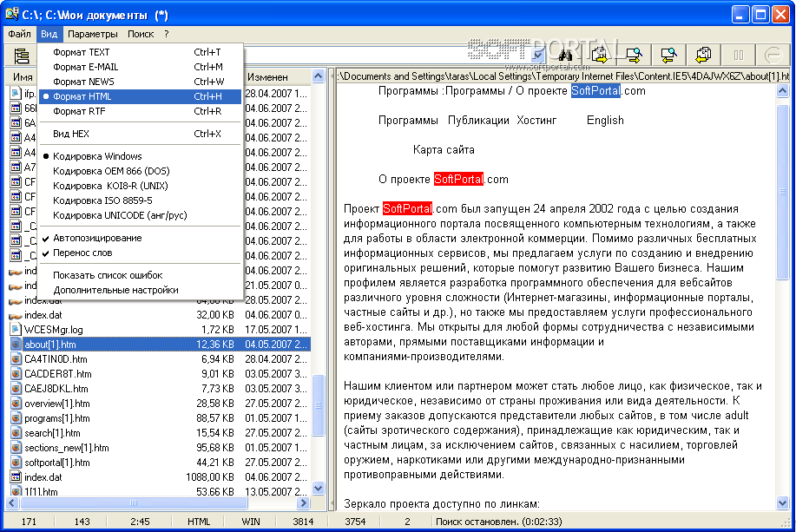
Task: Open the search text combo box dropdown
Action: 538,55
